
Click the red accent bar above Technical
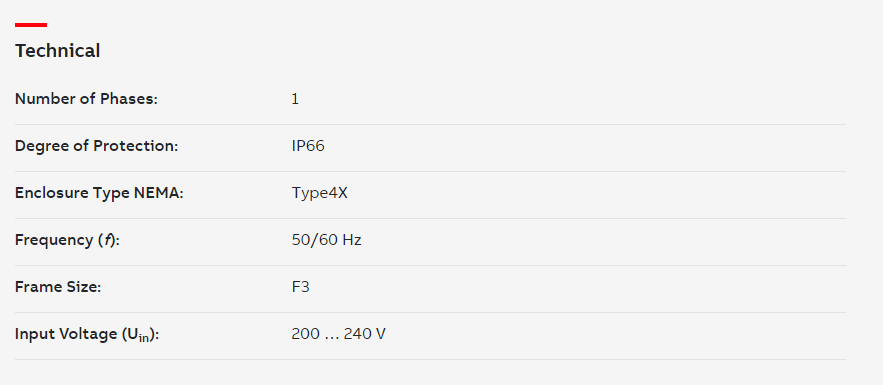point(31,25)
